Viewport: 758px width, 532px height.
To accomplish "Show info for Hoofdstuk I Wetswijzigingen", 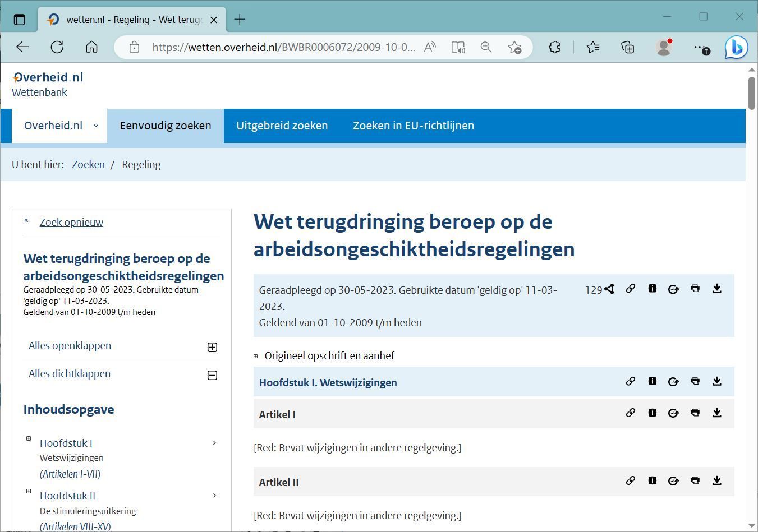I will (652, 381).
